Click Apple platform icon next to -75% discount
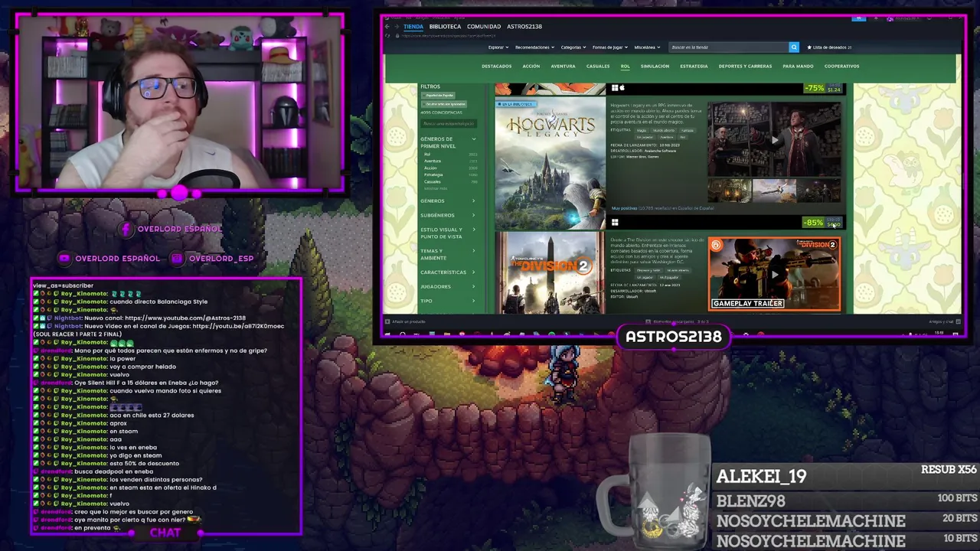 (622, 88)
